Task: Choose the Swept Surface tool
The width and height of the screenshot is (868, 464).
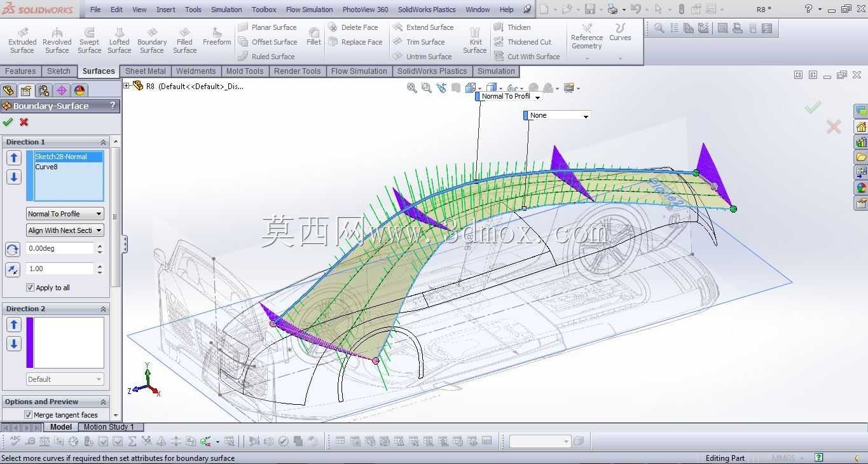Action: [89, 40]
